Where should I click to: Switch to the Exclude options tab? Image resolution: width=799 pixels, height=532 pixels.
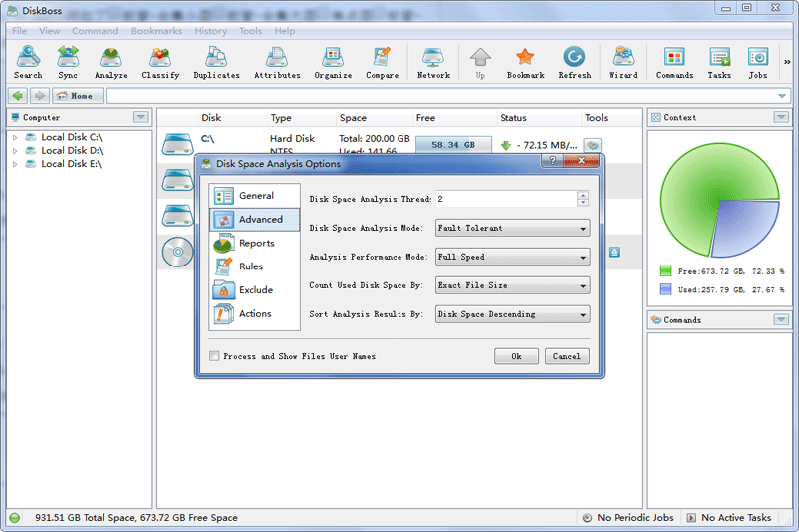point(255,290)
